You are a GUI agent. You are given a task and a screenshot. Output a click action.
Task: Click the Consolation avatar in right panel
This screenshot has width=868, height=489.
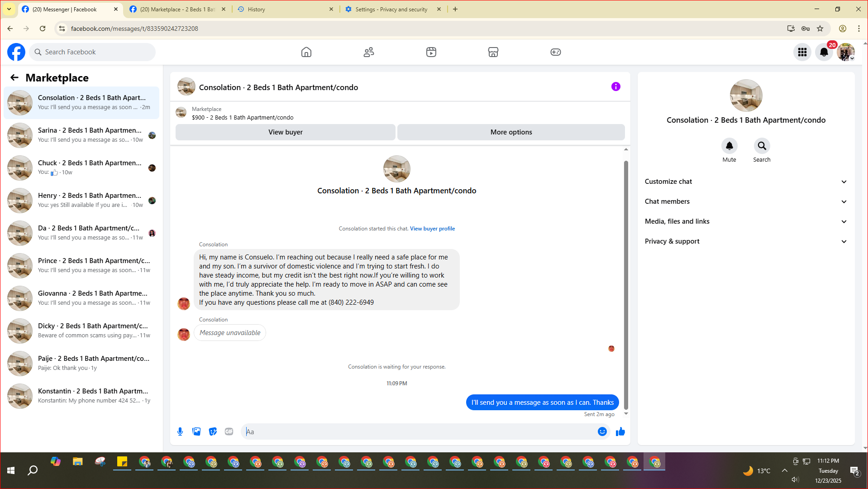(746, 96)
